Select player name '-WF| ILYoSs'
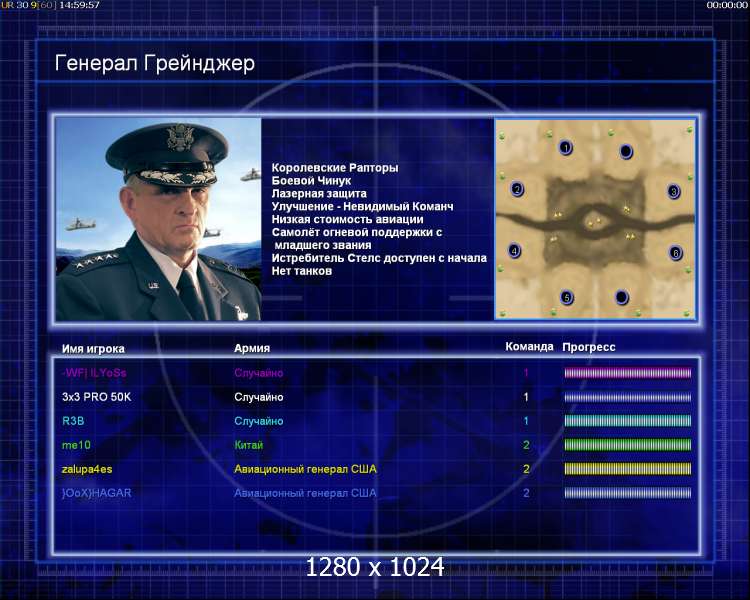The image size is (750, 600). click(x=94, y=373)
